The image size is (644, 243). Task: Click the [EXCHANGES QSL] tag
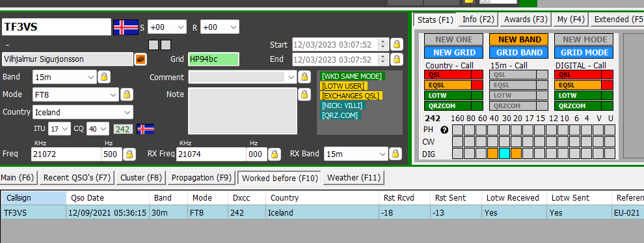pos(351,96)
